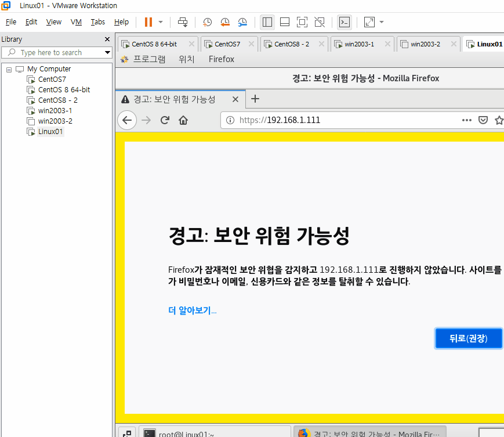Image resolution: width=504 pixels, height=437 pixels.
Task: Close the win2003-1 tab
Action: coord(387,44)
